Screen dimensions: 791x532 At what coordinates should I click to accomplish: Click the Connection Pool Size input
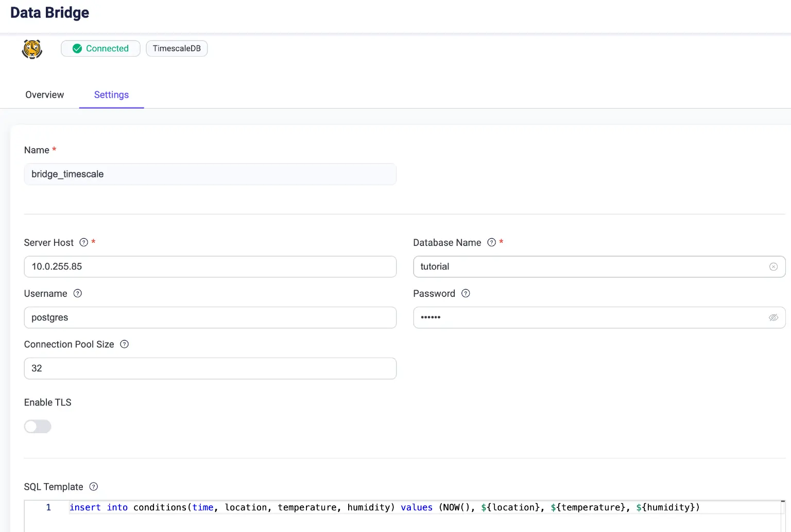pos(210,368)
